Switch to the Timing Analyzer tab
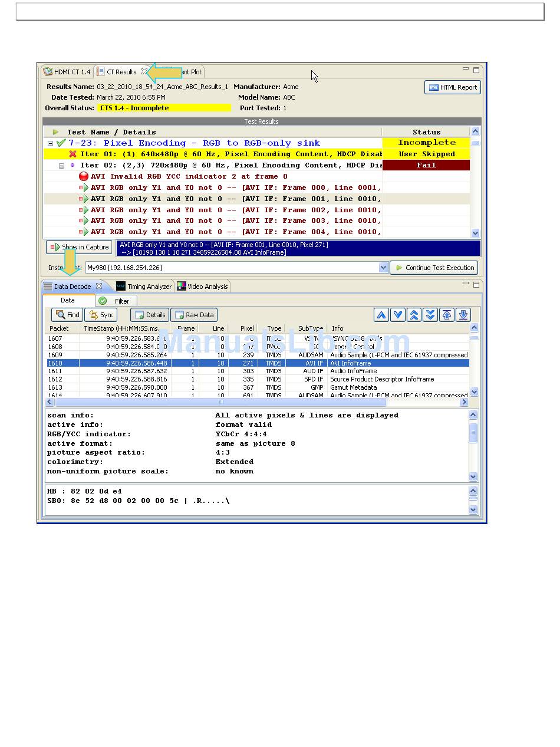Image resolution: width=560 pixels, height=747 pixels. click(144, 287)
